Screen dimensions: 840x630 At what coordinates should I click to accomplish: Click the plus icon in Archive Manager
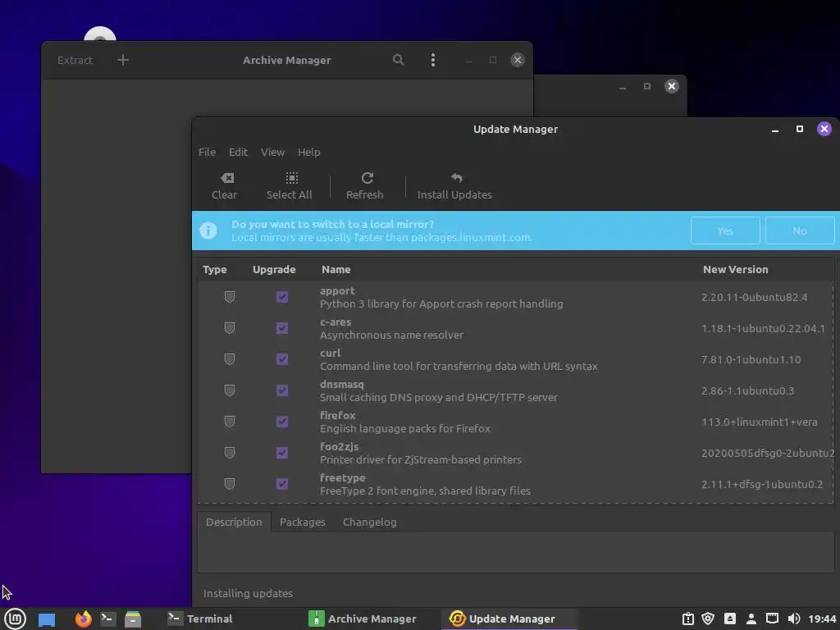click(123, 59)
